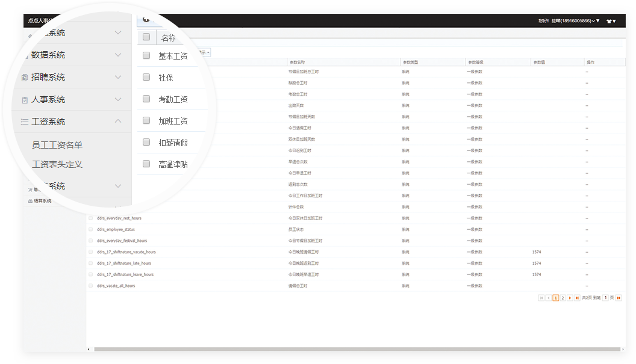Open 员工工资名单 submenu item
The height and width of the screenshot is (364, 636).
coord(57,145)
